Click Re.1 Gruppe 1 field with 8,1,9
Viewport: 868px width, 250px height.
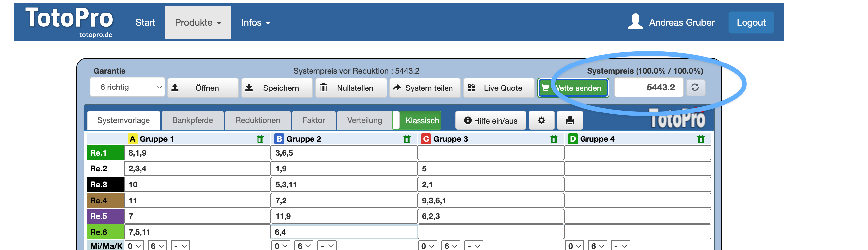point(198,153)
